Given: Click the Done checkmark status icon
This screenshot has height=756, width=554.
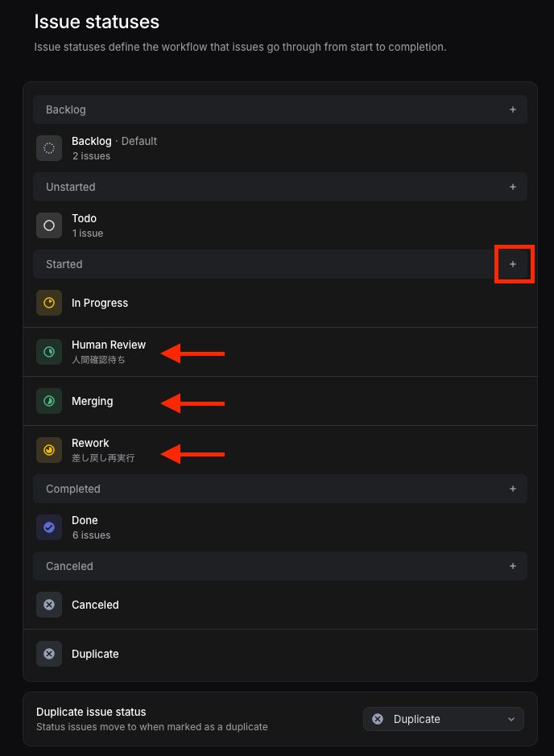Looking at the screenshot, I should [x=49, y=527].
